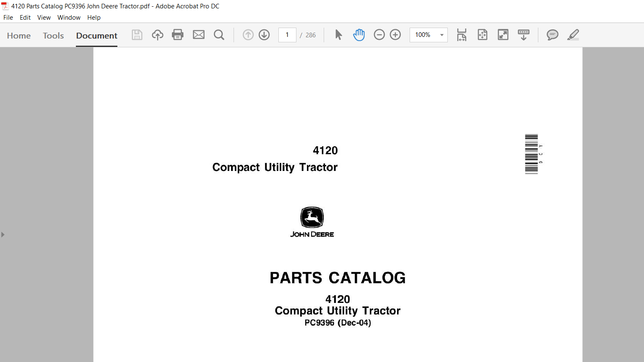Open the Edit menu

click(25, 18)
